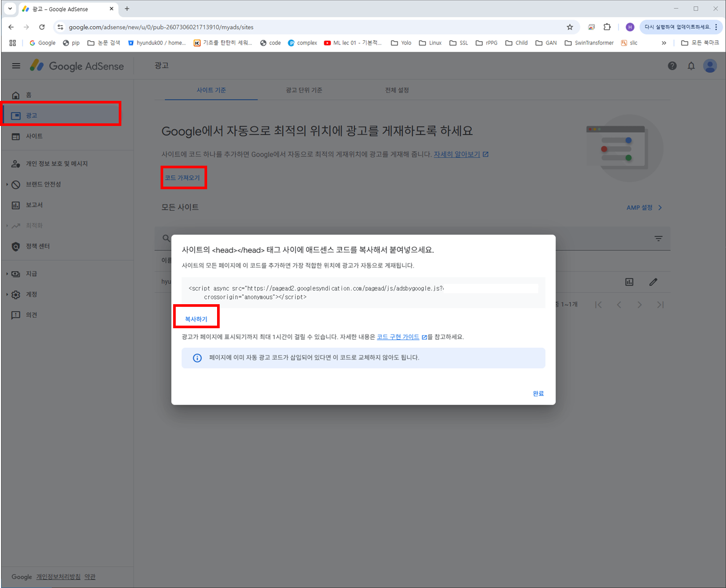Click 완료 to close the dialog

(538, 394)
